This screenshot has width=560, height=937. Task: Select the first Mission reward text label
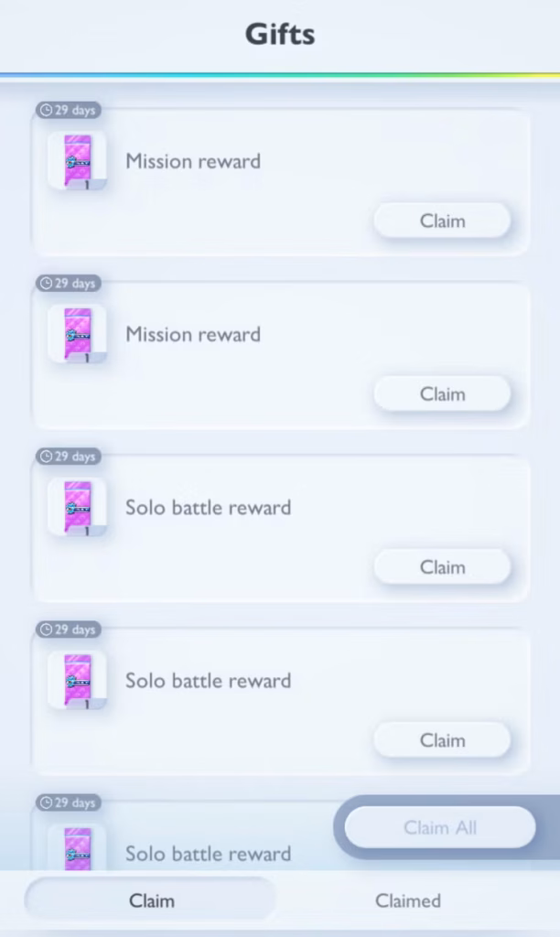[193, 161]
